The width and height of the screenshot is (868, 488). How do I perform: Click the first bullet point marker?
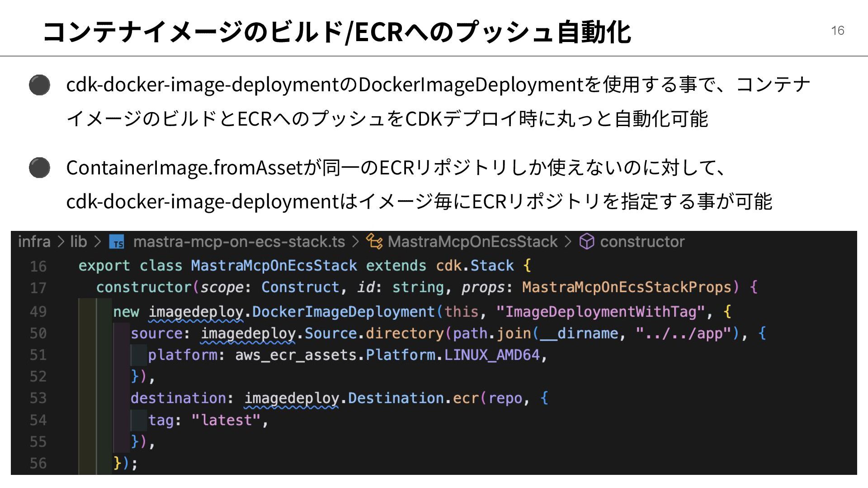click(39, 85)
